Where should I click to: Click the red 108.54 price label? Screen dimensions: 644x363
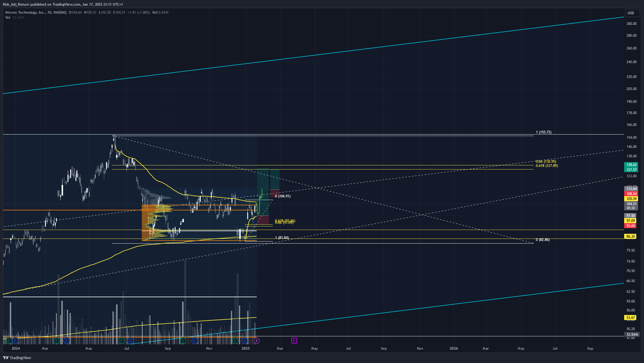pyautogui.click(x=631, y=194)
